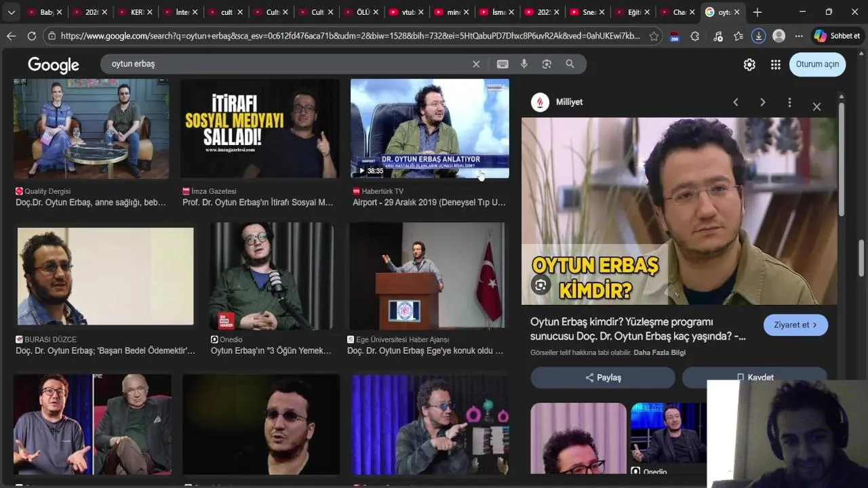View site information icon in address bar
This screenshot has width=868, height=488.
[51, 36]
